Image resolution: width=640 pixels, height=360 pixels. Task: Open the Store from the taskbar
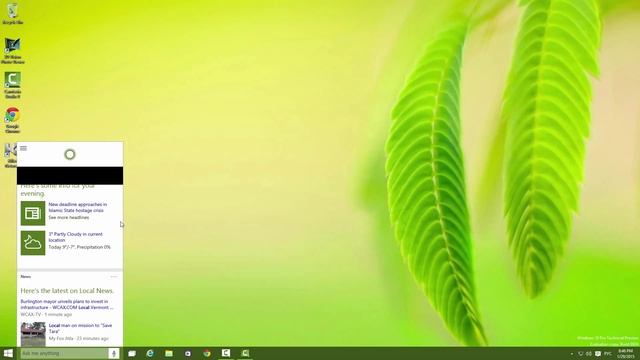click(x=188, y=353)
